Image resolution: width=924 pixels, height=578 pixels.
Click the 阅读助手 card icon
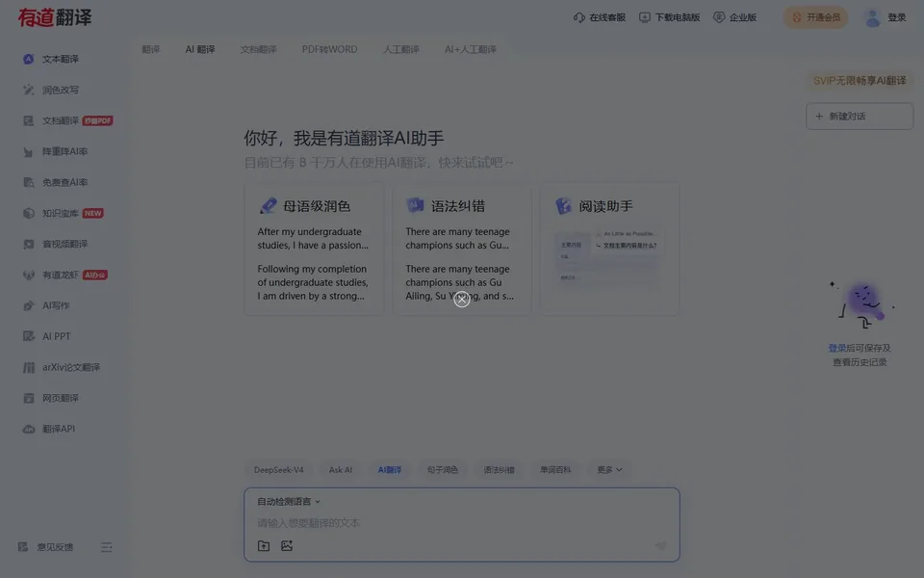[x=563, y=206]
